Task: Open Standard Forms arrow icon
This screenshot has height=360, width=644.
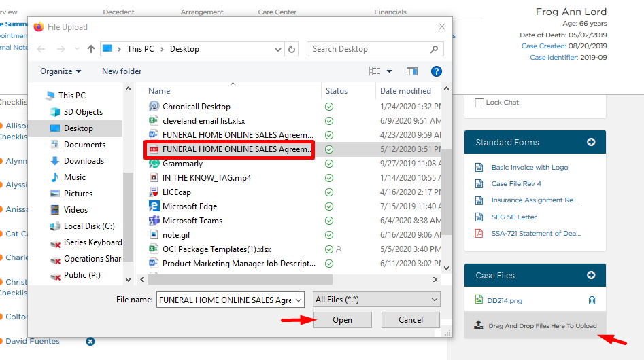Action: 591,142
